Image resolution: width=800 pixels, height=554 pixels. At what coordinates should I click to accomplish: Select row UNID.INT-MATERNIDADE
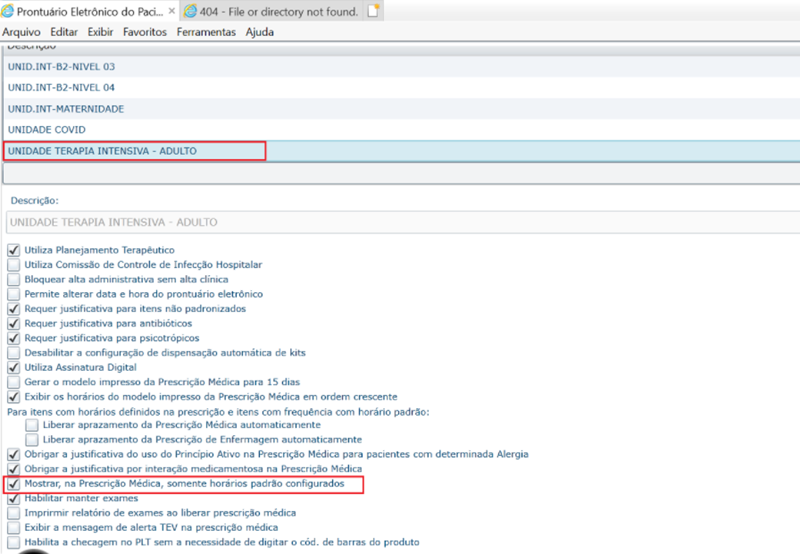tap(402, 109)
